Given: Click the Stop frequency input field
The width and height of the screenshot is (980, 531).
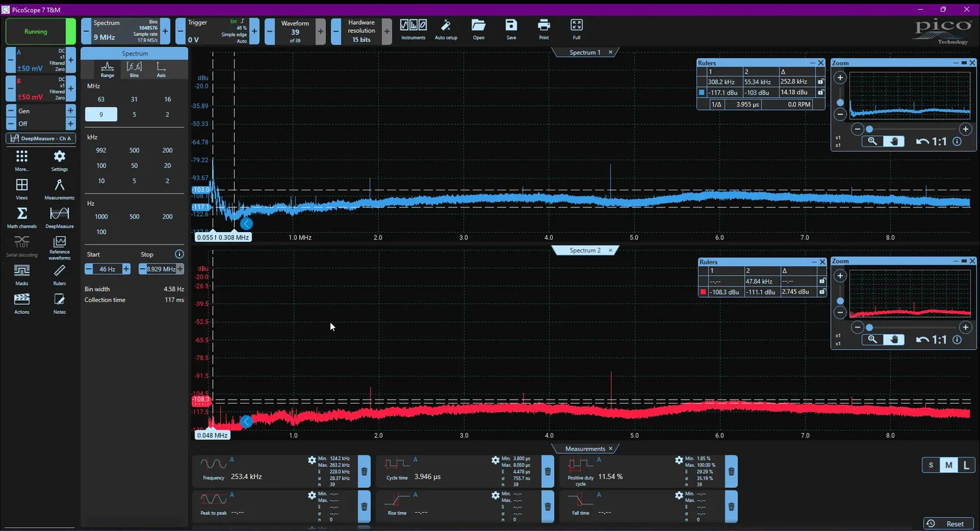Looking at the screenshot, I should (161, 269).
